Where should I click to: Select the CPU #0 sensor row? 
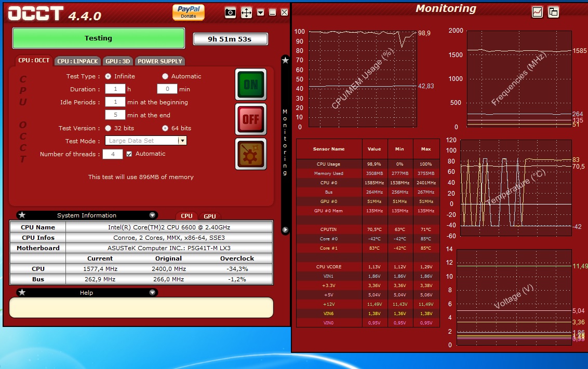tap(368, 183)
